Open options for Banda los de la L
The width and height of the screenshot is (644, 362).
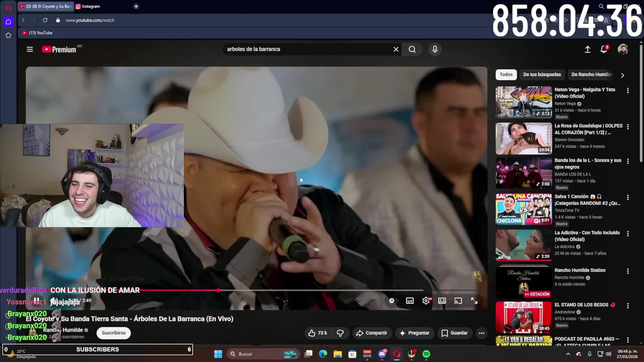[x=627, y=161]
